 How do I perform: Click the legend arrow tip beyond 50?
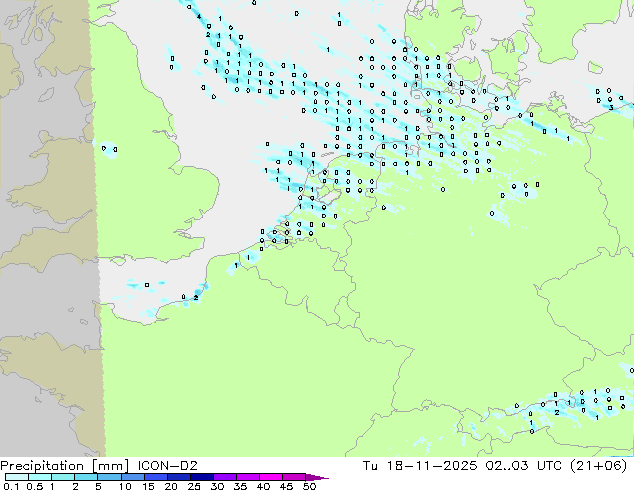[317, 478]
